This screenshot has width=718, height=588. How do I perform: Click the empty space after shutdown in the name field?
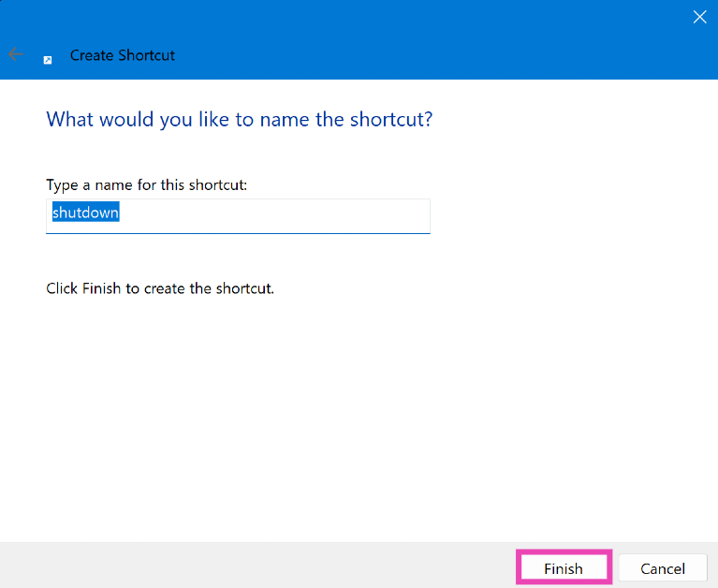click(281, 213)
